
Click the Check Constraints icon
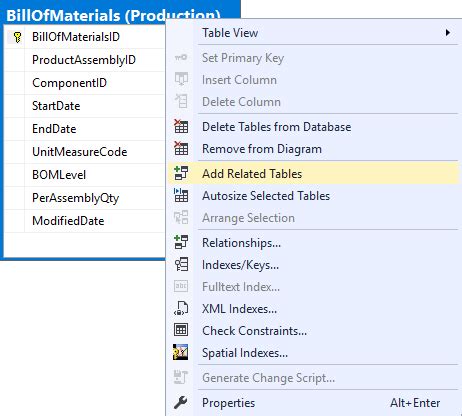(x=181, y=330)
